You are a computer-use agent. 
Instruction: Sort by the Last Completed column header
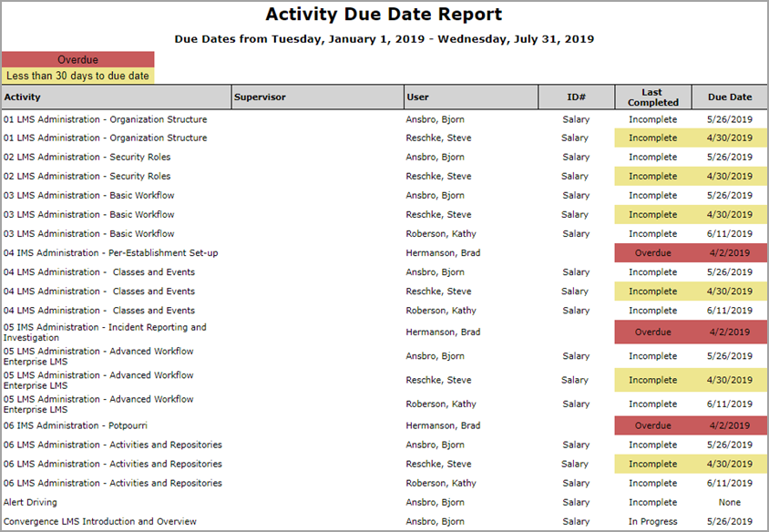651,97
